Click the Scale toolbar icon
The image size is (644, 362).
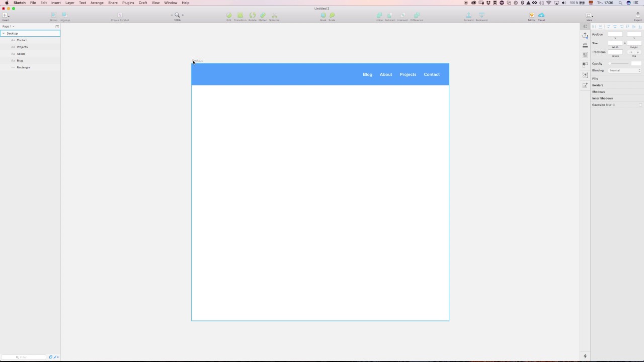[332, 15]
